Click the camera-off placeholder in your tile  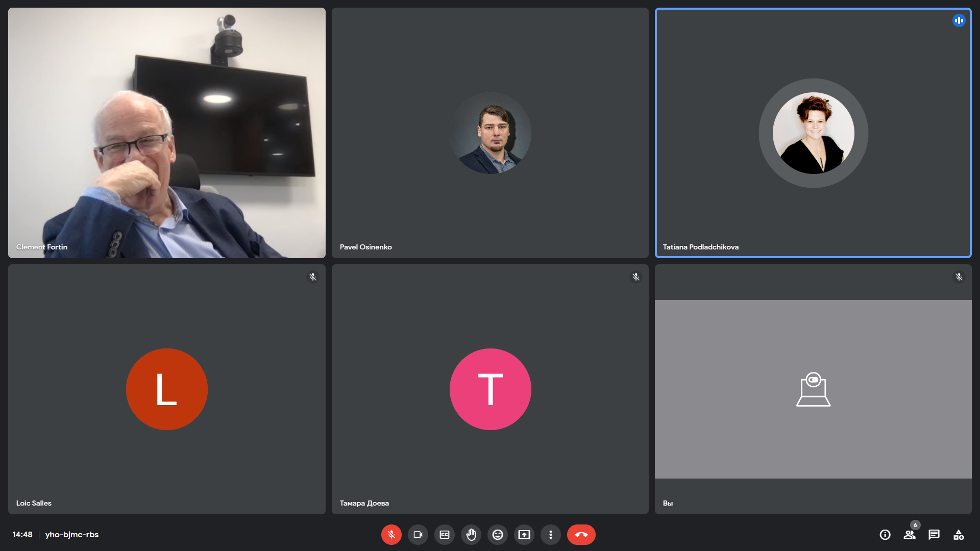[814, 389]
